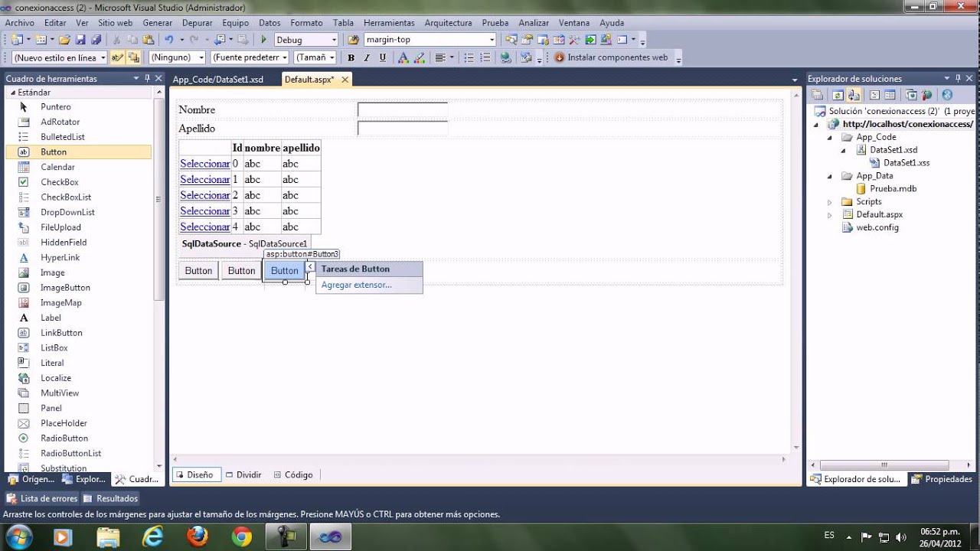Pin the Explorador de soluciones panel
Image resolution: width=980 pixels, height=551 pixels.
point(958,78)
